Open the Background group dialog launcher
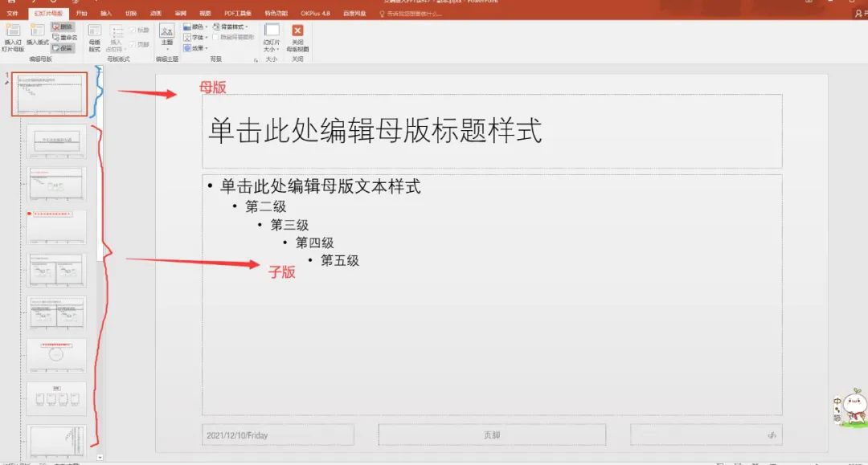This screenshot has width=868, height=465. click(256, 59)
